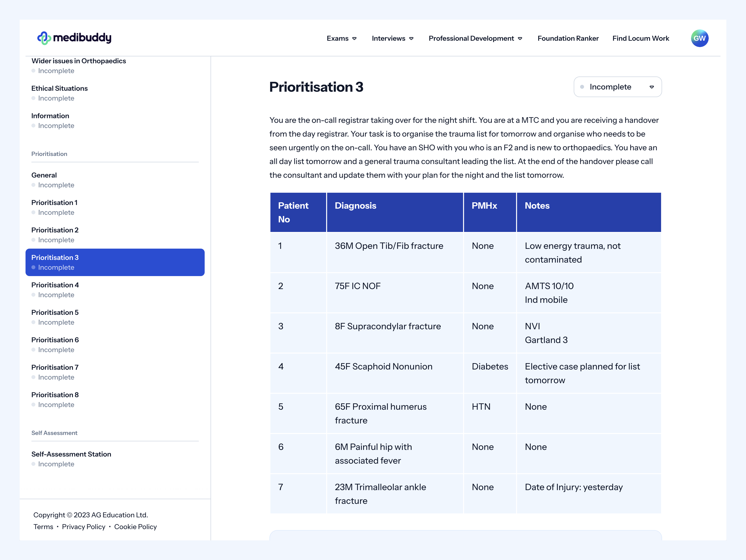Expand the Exams dropdown menu
Image resolution: width=746 pixels, height=560 pixels.
[x=341, y=38]
